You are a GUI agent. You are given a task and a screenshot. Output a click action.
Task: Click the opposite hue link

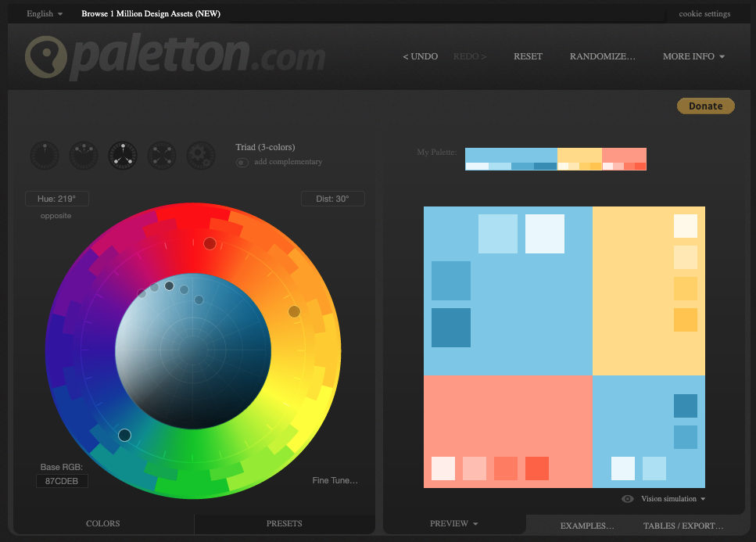(56, 216)
